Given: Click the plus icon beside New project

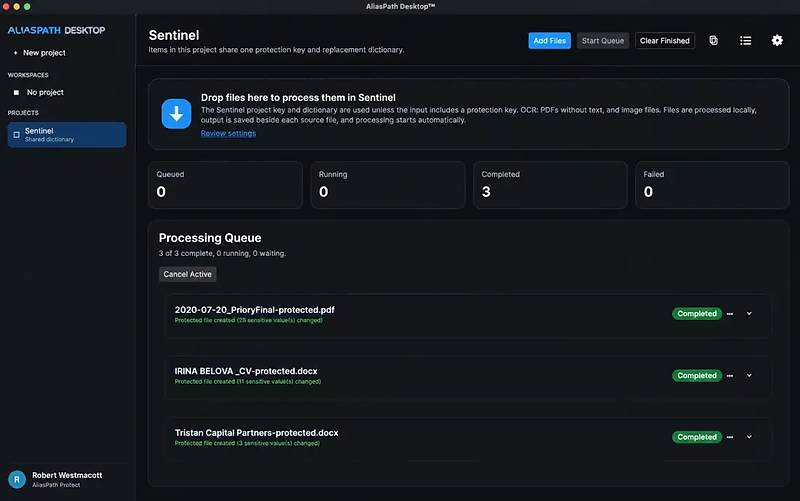Looking at the screenshot, I should 15,53.
